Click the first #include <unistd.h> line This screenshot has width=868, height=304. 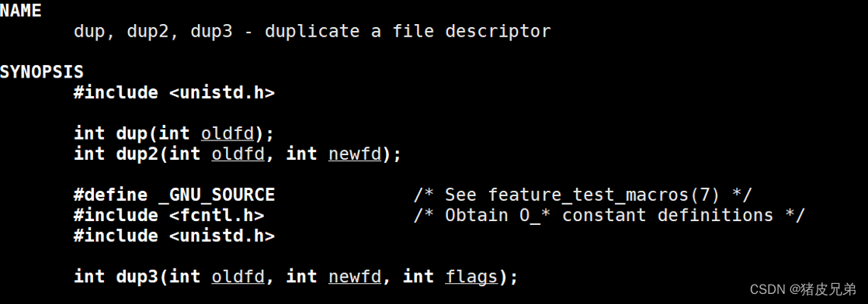175,92
